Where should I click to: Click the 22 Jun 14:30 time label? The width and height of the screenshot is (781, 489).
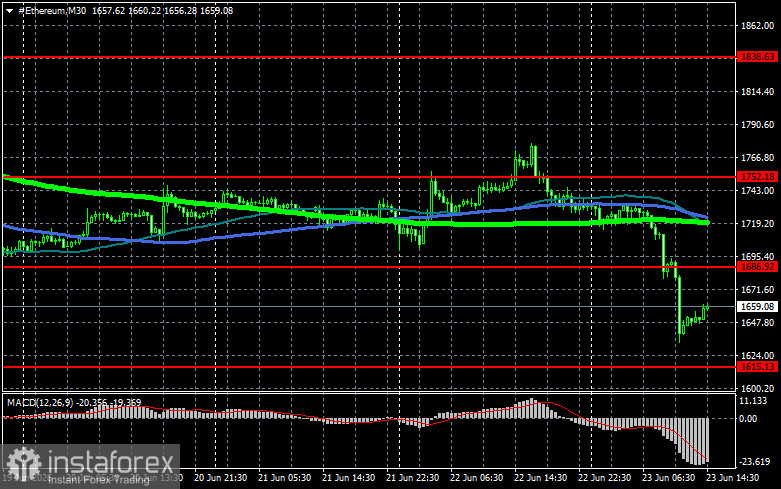(540, 478)
